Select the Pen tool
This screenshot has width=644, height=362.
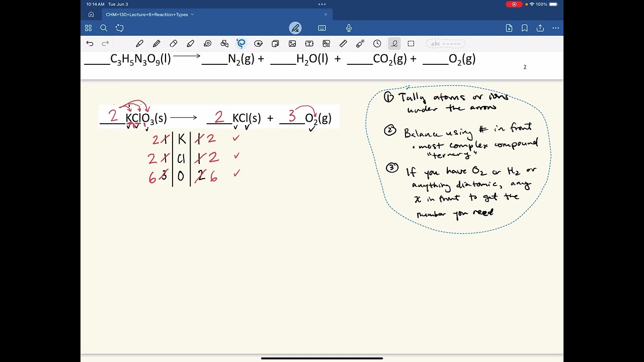tap(140, 44)
